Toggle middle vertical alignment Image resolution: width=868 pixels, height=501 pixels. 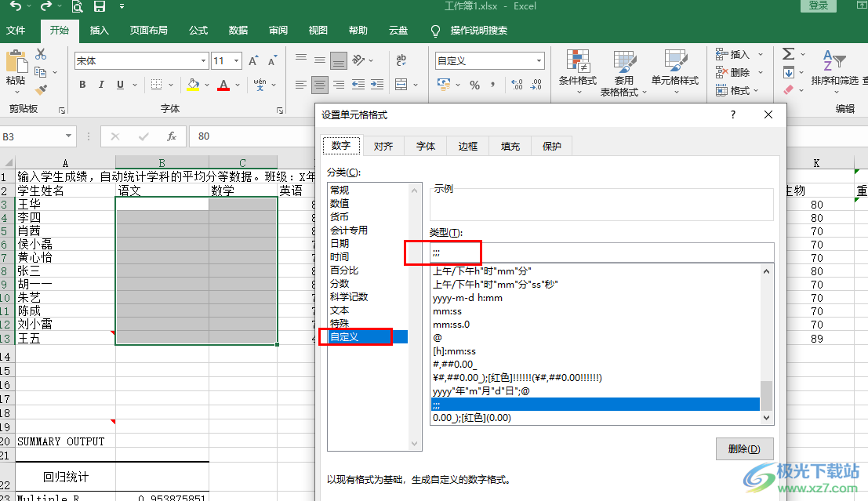click(320, 59)
